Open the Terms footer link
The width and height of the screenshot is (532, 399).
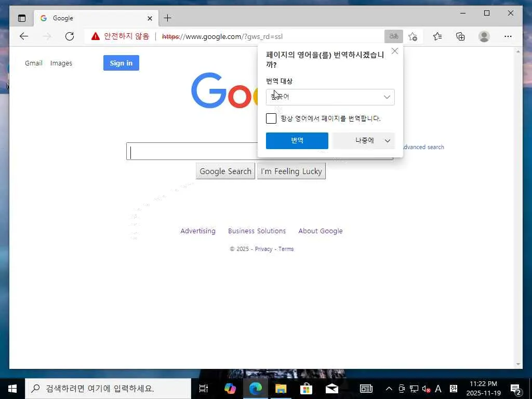coord(286,249)
